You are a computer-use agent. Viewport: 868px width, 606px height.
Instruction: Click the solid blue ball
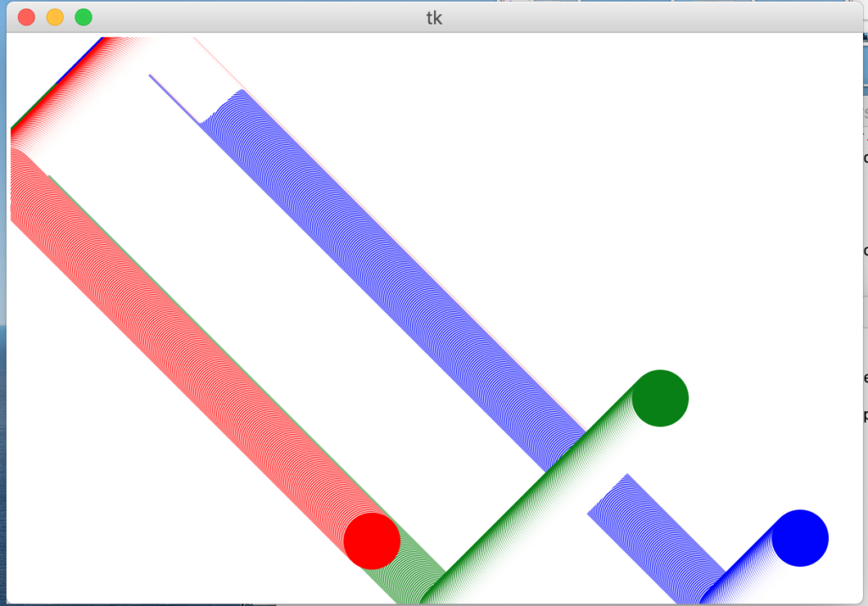pos(799,538)
